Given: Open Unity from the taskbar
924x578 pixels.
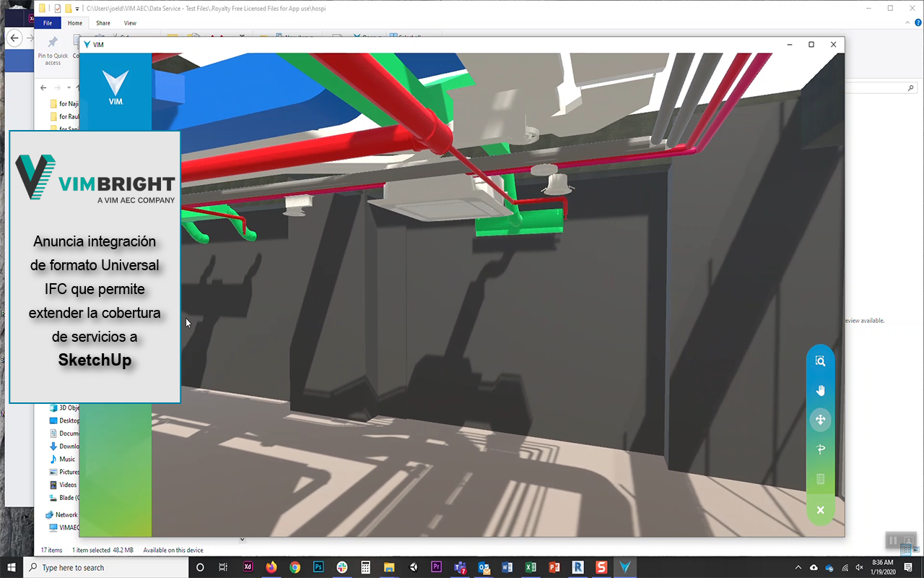Looking at the screenshot, I should (x=413, y=567).
